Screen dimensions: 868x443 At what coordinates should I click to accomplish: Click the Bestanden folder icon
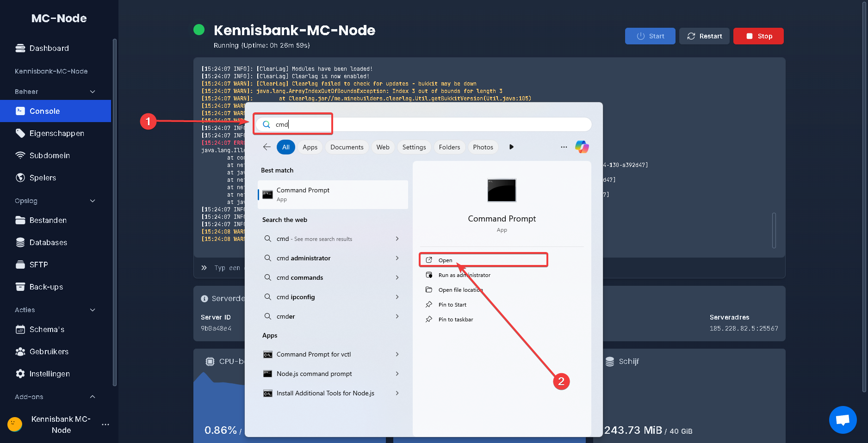click(20, 220)
